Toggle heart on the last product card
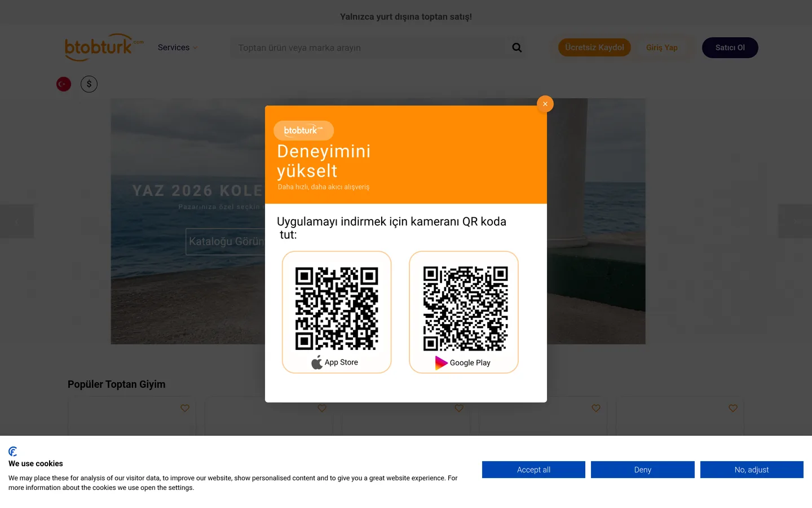Image resolution: width=812 pixels, height=508 pixels. click(x=733, y=408)
